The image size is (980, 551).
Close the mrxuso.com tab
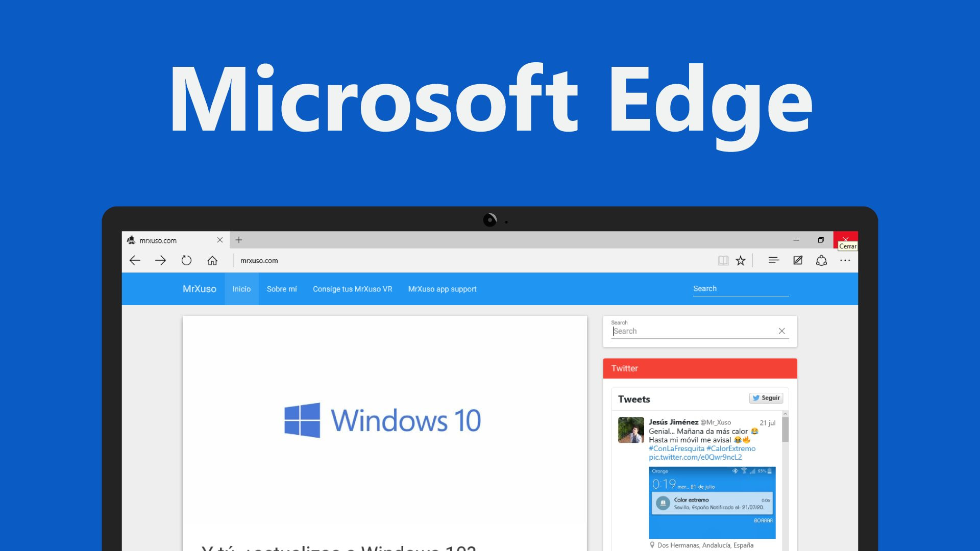[220, 240]
